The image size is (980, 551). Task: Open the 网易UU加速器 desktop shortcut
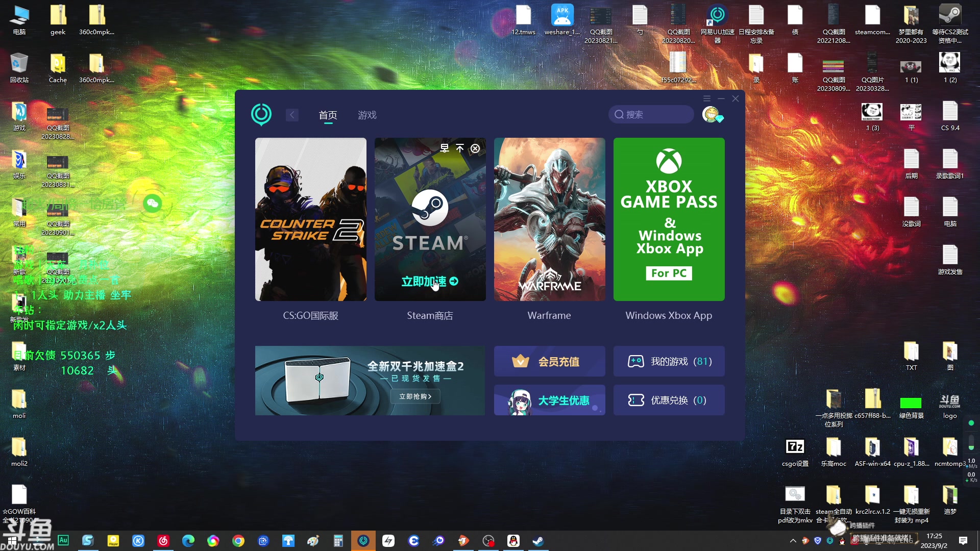[717, 23]
